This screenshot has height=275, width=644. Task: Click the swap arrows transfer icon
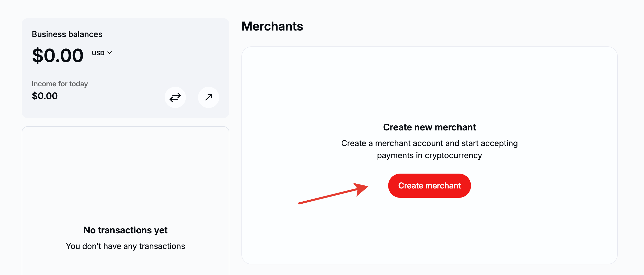(175, 97)
